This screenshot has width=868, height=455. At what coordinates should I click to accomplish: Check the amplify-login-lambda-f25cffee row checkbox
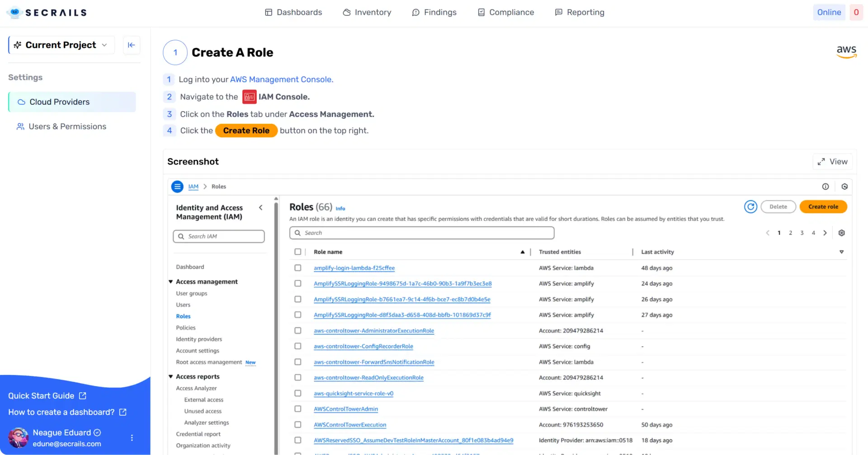coord(297,267)
